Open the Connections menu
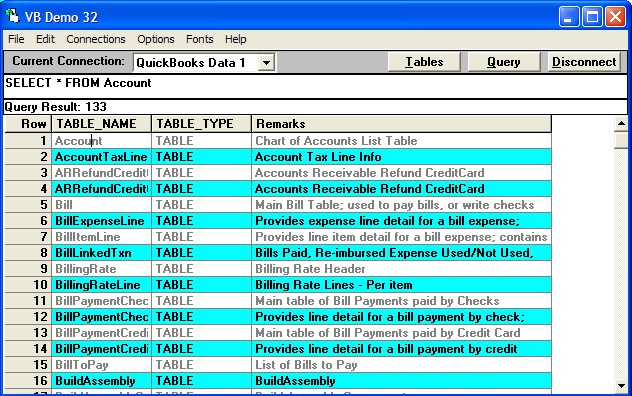This screenshot has height=396, width=632. pyautogui.click(x=96, y=39)
